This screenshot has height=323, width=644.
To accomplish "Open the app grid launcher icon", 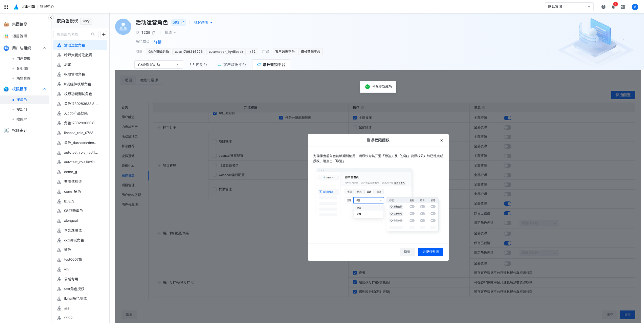I will [6, 7].
